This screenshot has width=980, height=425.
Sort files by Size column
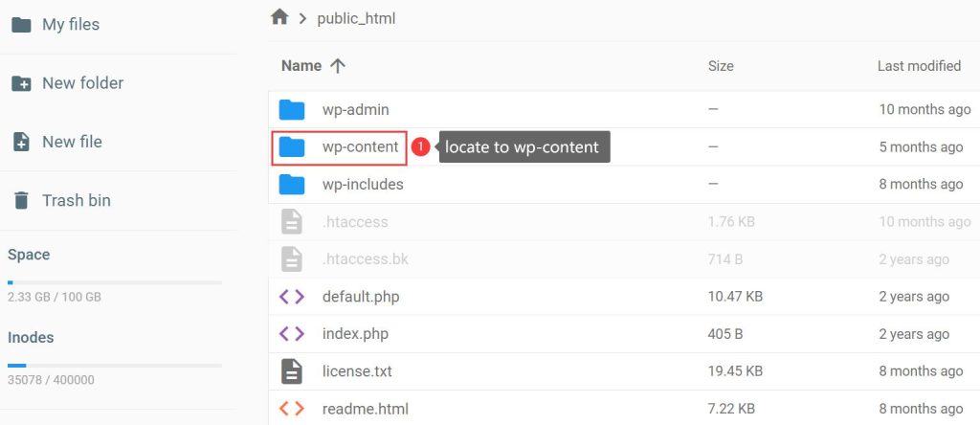[x=721, y=66]
